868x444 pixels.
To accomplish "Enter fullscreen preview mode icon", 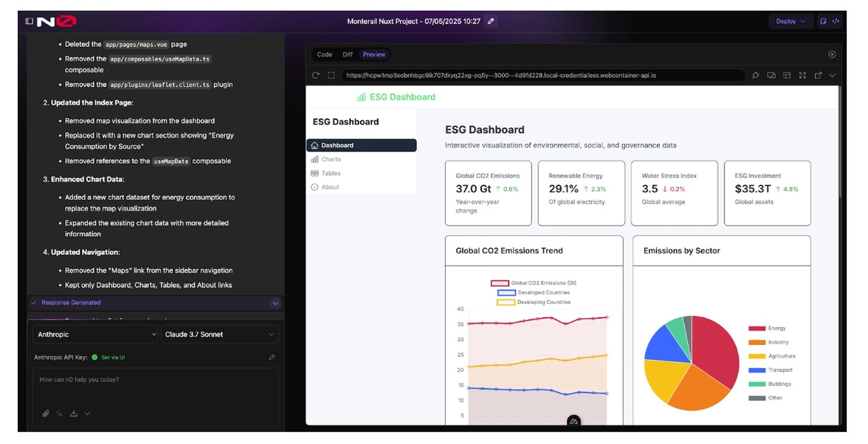I will click(x=802, y=75).
